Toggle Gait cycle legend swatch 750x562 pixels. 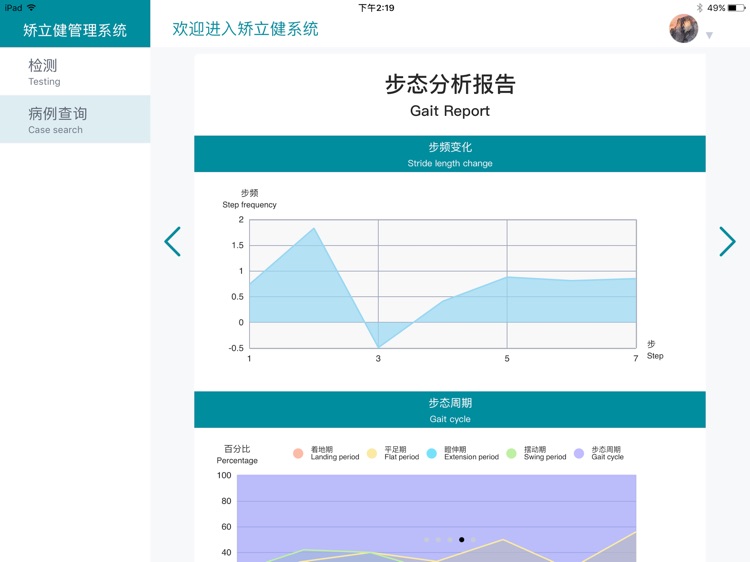(579, 453)
